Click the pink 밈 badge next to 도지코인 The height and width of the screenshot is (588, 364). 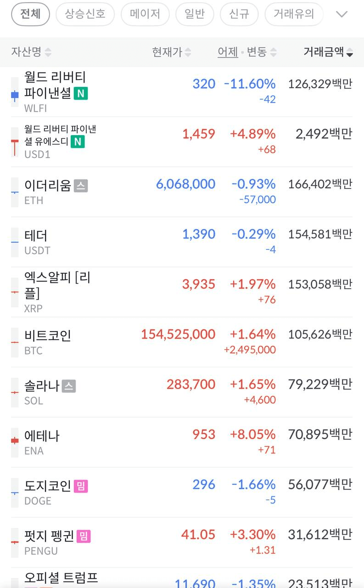pyautogui.click(x=81, y=486)
